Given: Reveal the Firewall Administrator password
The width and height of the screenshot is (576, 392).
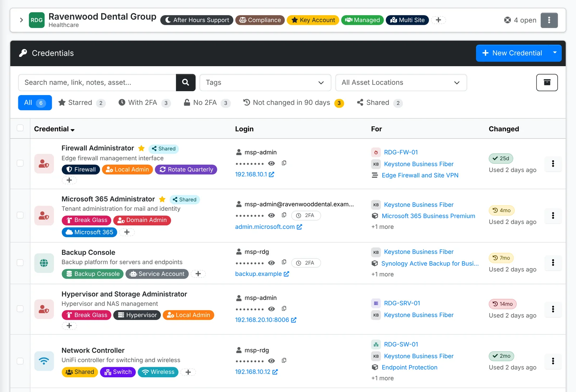Looking at the screenshot, I should (x=272, y=163).
